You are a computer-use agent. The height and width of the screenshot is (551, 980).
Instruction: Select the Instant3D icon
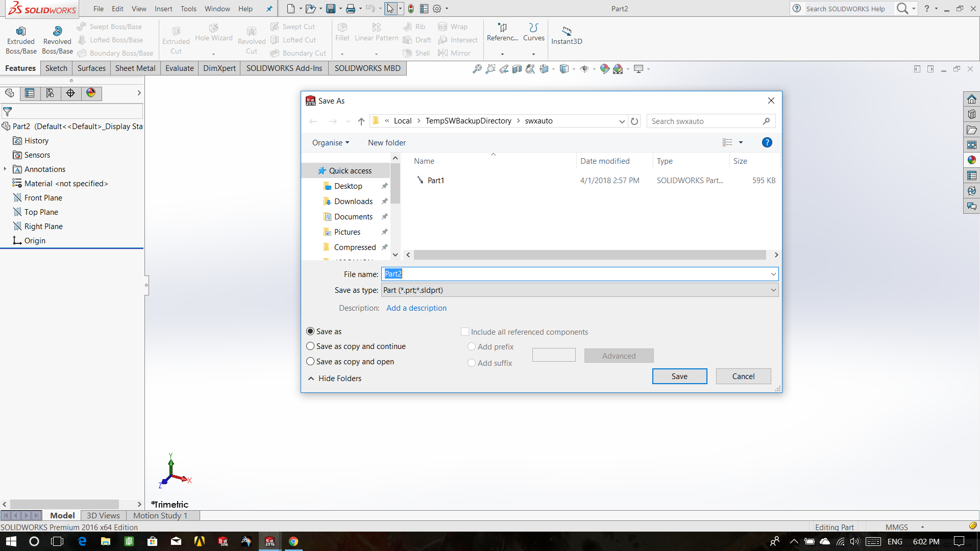(x=567, y=31)
